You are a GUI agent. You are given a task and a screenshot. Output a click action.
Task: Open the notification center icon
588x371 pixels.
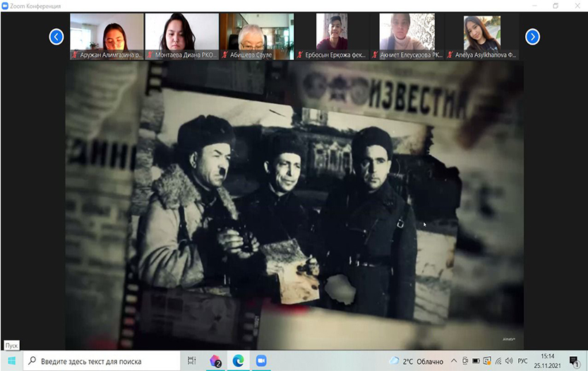coord(575,360)
